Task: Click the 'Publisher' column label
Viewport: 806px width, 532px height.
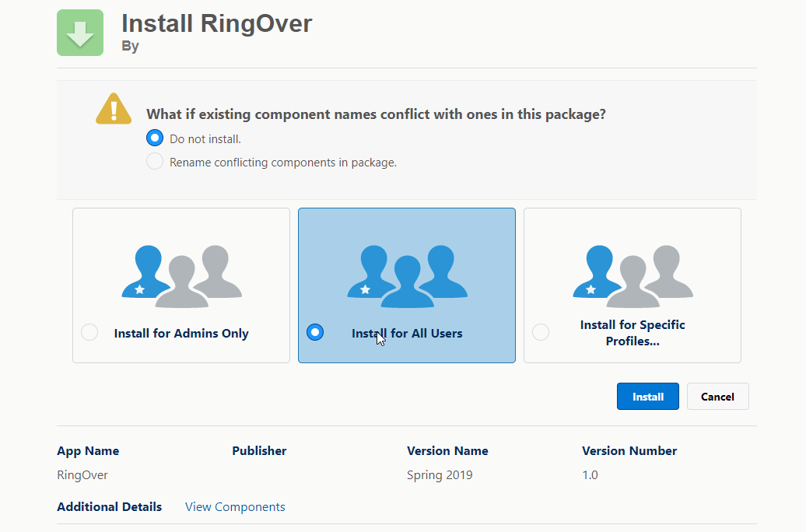Action: tap(259, 451)
